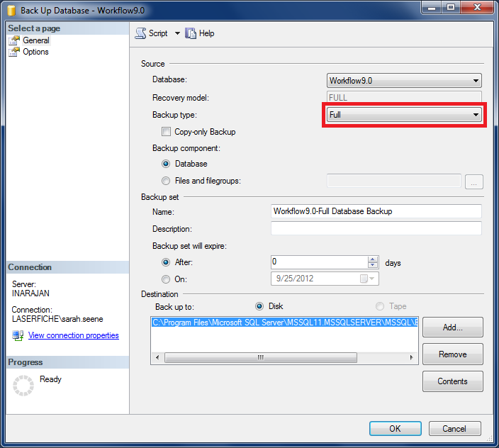Image resolution: width=499 pixels, height=448 pixels.
Task: Select the Files and filegroups radio button
Action: pyautogui.click(x=167, y=181)
